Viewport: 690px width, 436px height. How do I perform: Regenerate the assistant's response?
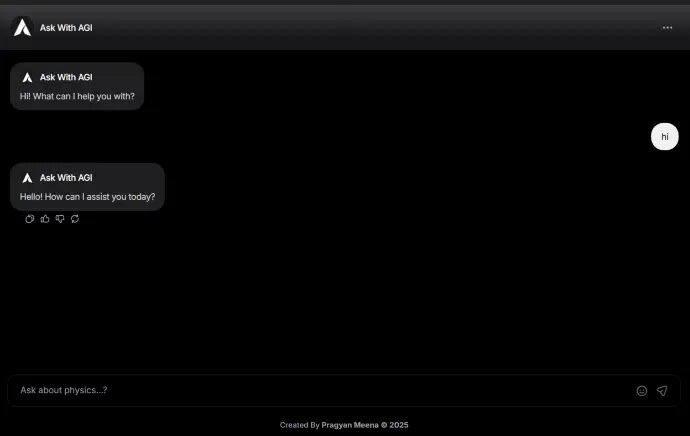coord(75,219)
